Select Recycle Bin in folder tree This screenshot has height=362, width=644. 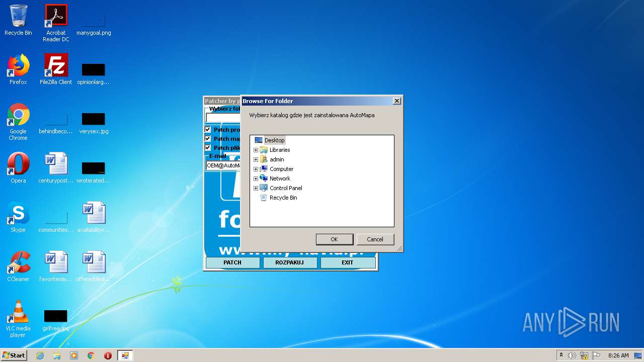pyautogui.click(x=283, y=198)
